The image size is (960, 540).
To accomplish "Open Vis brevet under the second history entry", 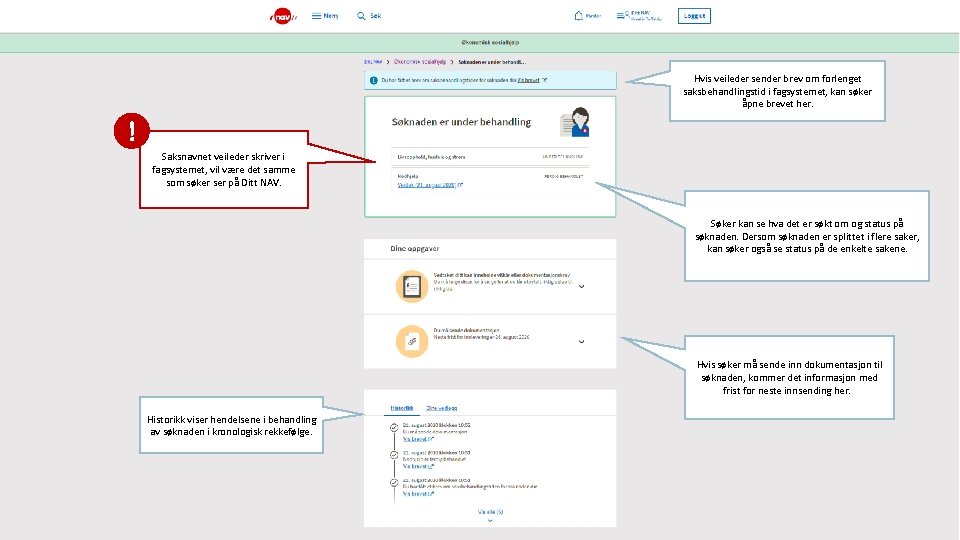I will (x=418, y=467).
